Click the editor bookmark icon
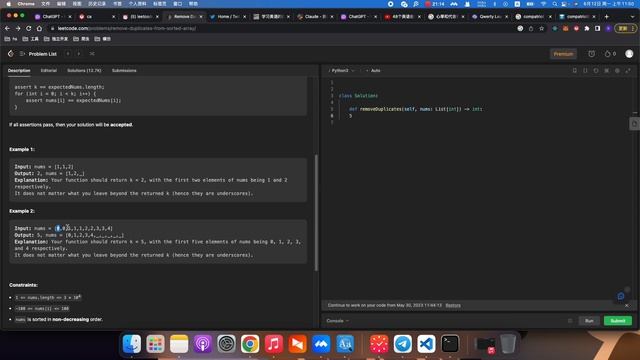 coord(574,71)
